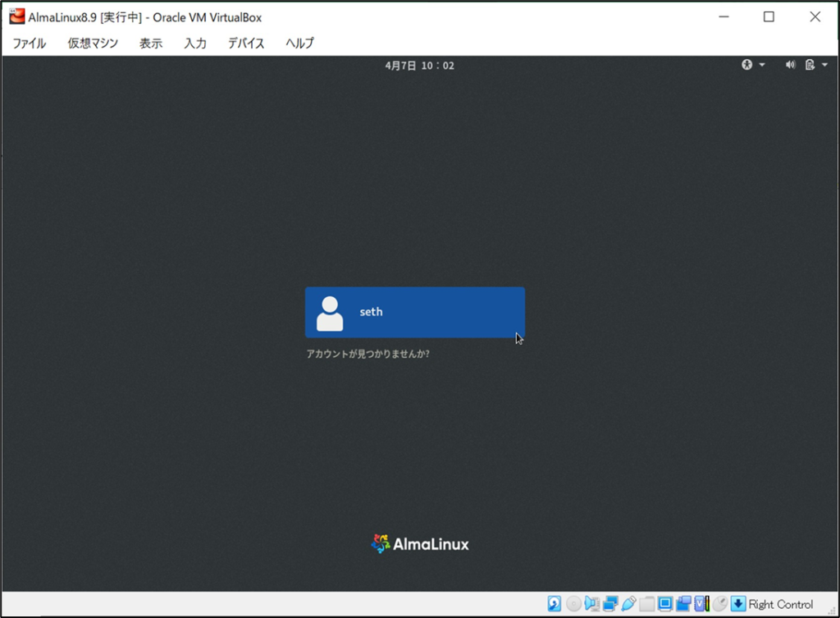The image size is (840, 618).
Task: Click the CPU virtualization status icon
Action: 702,604
